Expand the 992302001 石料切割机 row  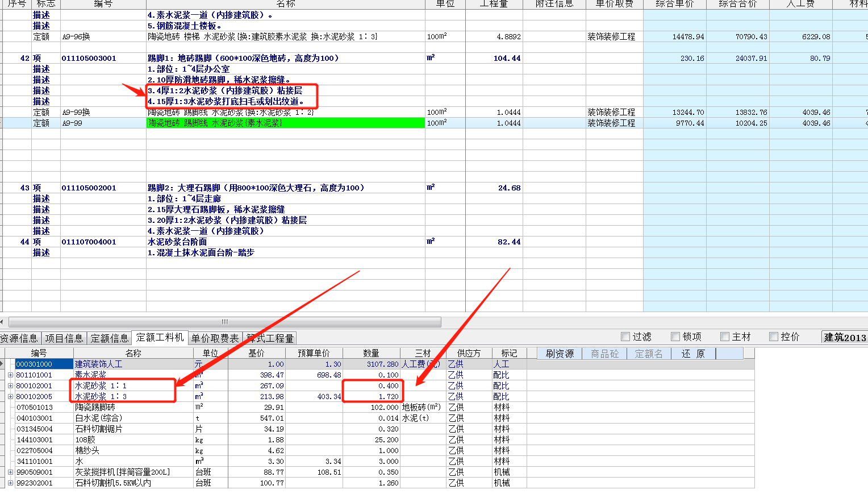[x=10, y=483]
